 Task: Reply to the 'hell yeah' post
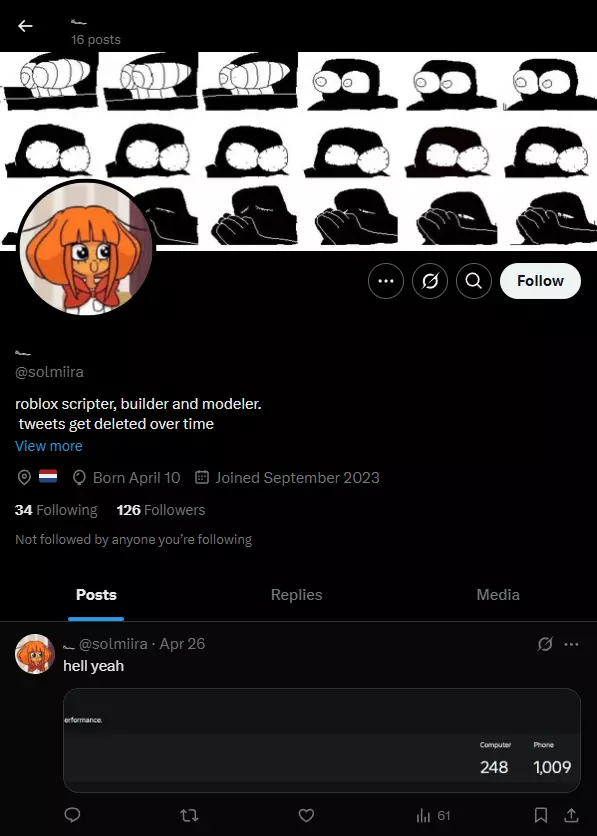pyautogui.click(x=72, y=815)
